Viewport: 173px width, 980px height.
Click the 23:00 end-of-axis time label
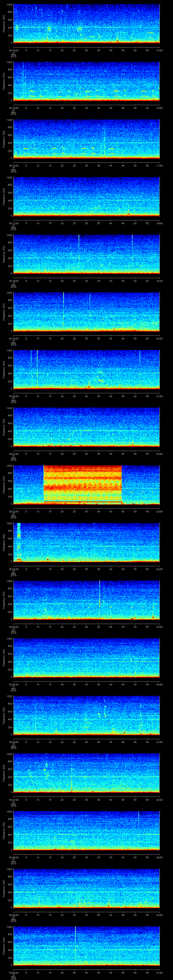[x=160, y=511]
